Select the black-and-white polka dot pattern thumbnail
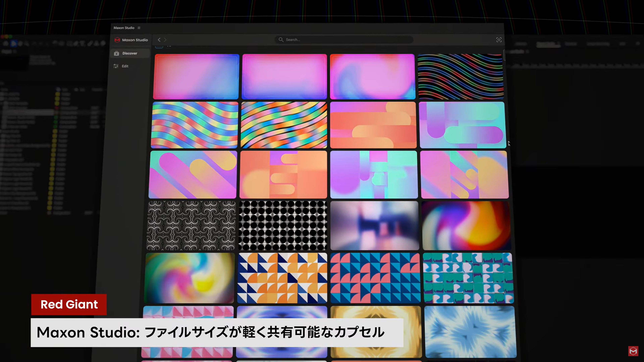Screen dimensions: 644x362 click(283, 226)
